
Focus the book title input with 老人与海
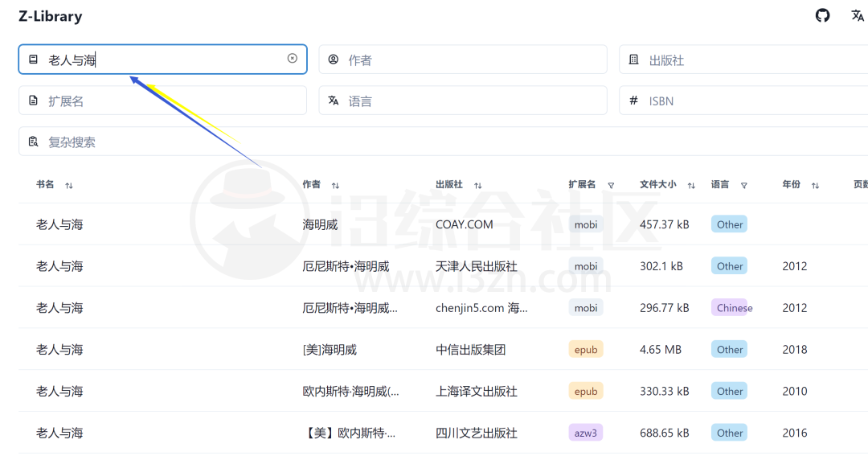162,60
